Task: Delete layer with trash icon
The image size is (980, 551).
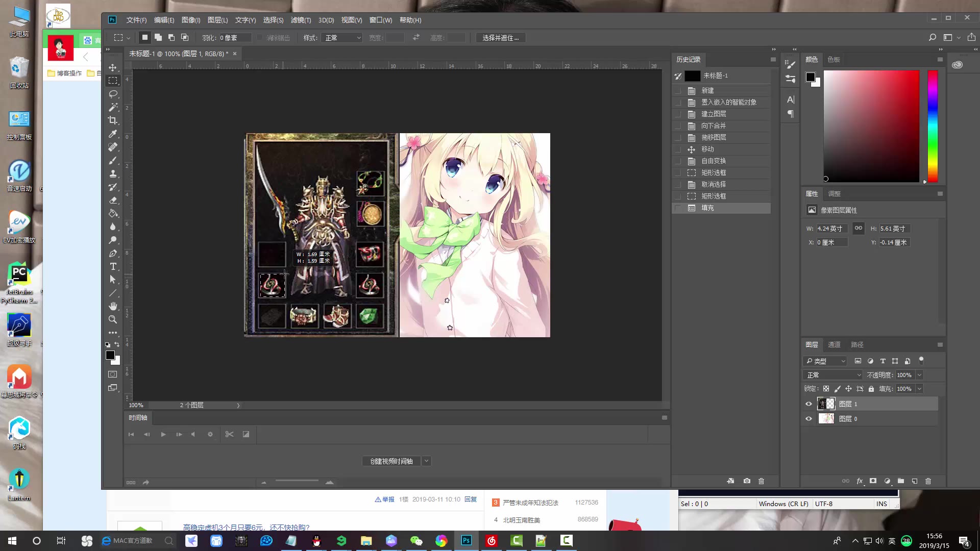Action: click(928, 481)
